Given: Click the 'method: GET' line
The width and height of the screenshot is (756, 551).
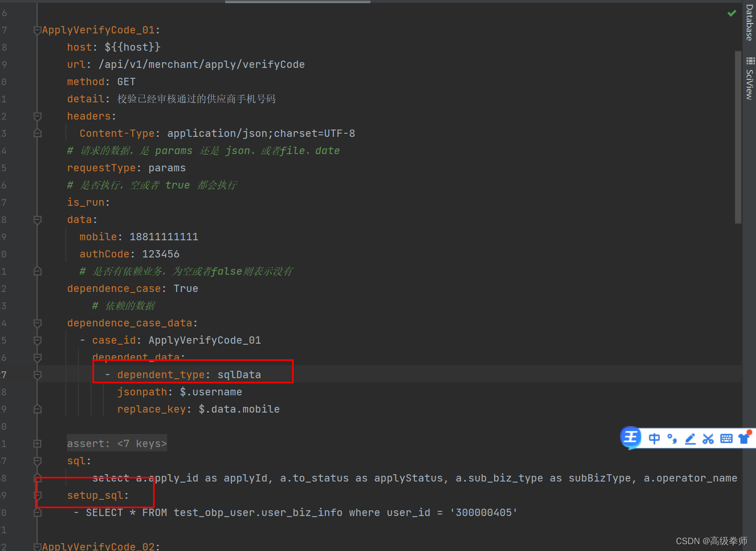Looking at the screenshot, I should pyautogui.click(x=101, y=81).
